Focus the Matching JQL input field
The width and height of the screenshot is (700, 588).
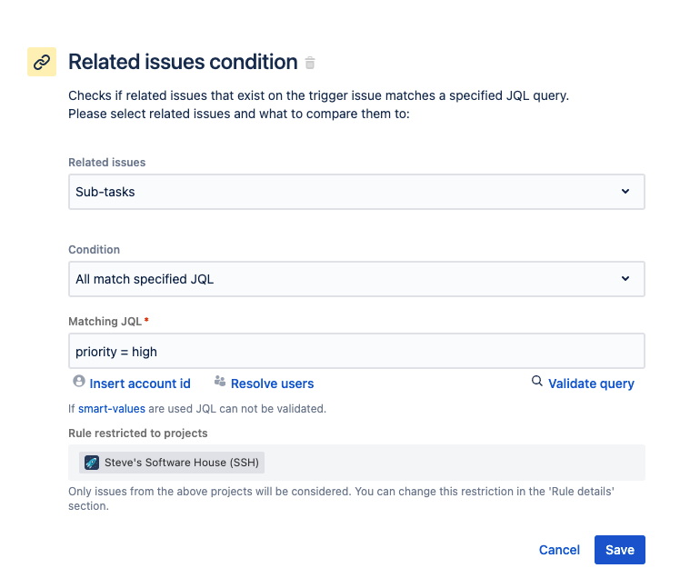click(356, 351)
